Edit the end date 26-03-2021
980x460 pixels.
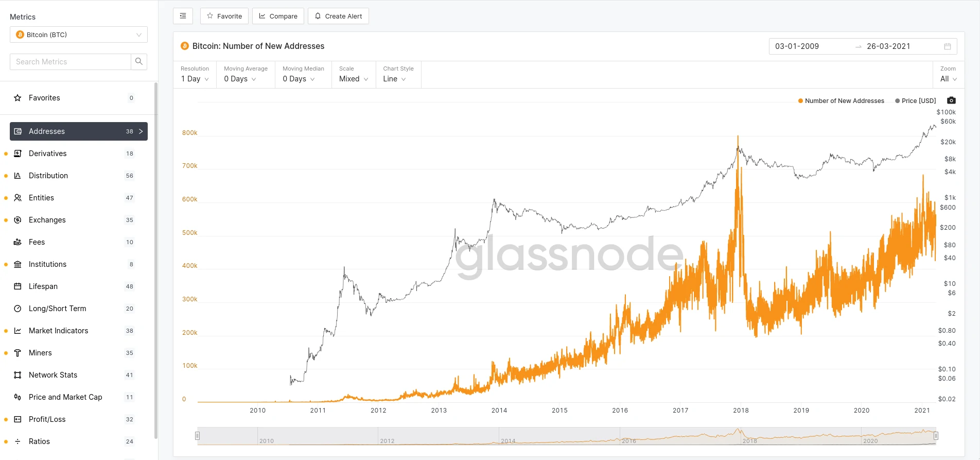(x=888, y=46)
